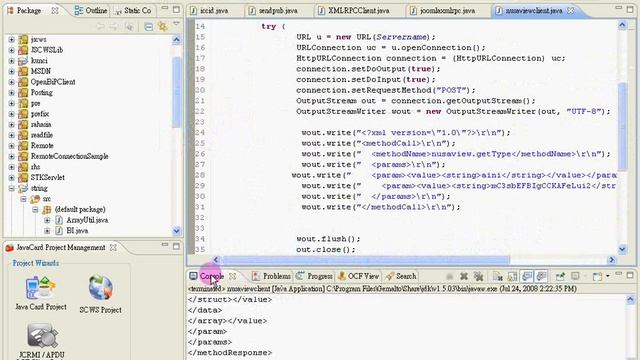
Task: Toggle Pin Console button
Action: pos(560,276)
